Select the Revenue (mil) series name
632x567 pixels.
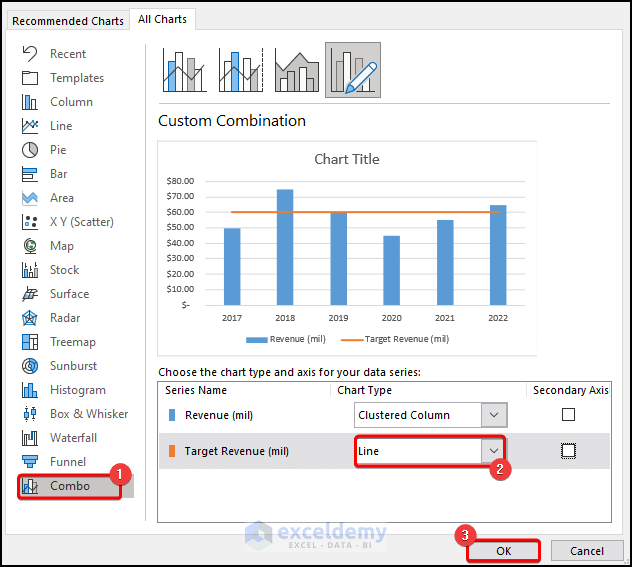219,415
